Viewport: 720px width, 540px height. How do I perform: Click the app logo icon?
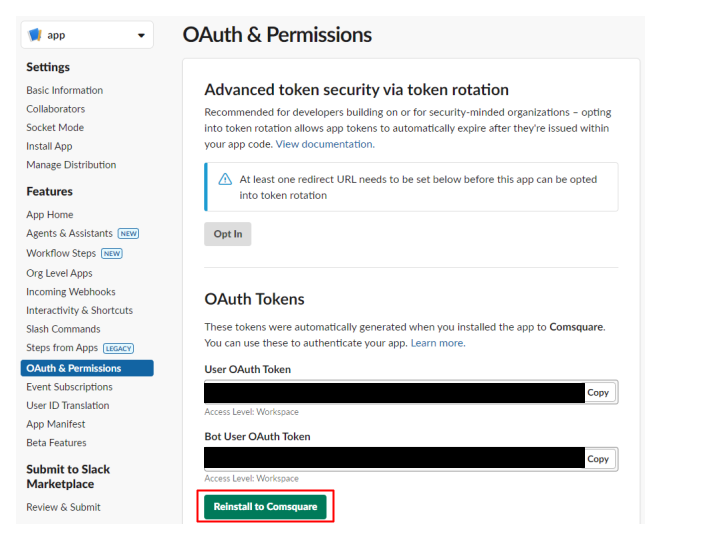coord(35,35)
